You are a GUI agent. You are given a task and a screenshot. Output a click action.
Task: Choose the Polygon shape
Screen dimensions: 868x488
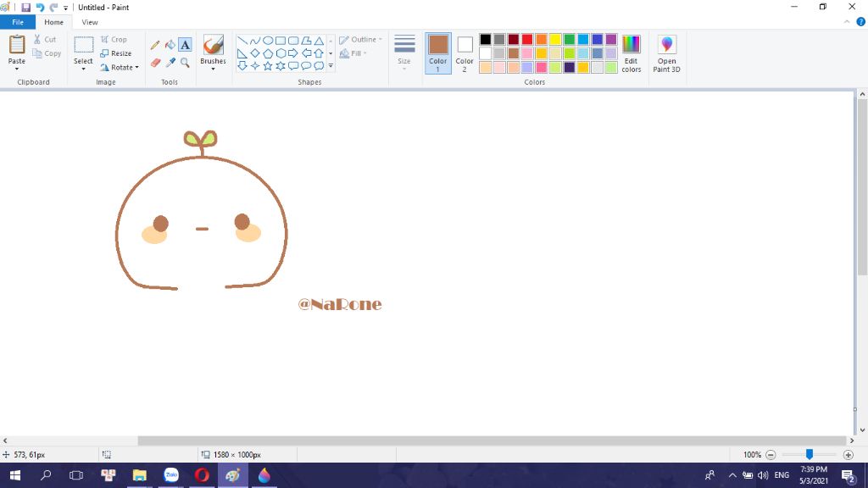pyautogui.click(x=306, y=41)
